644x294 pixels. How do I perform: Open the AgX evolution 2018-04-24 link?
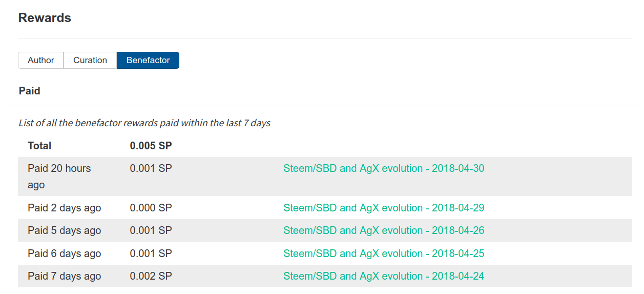(x=384, y=276)
